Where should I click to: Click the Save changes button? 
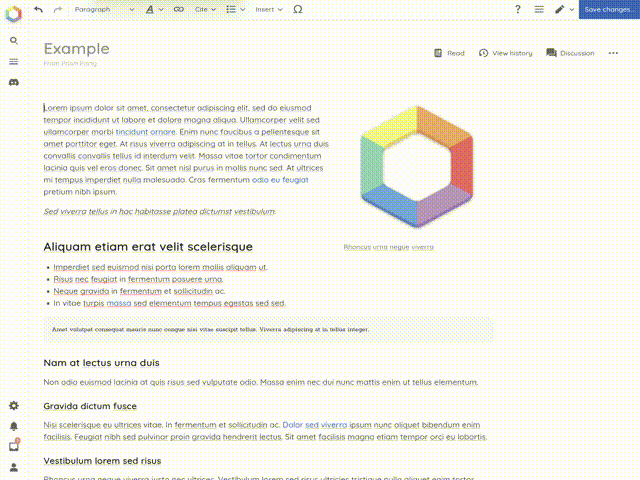pyautogui.click(x=607, y=9)
